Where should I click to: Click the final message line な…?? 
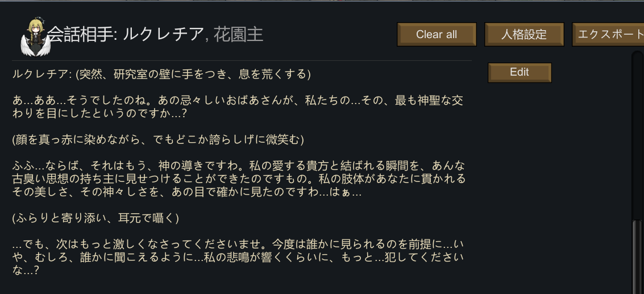(26, 271)
